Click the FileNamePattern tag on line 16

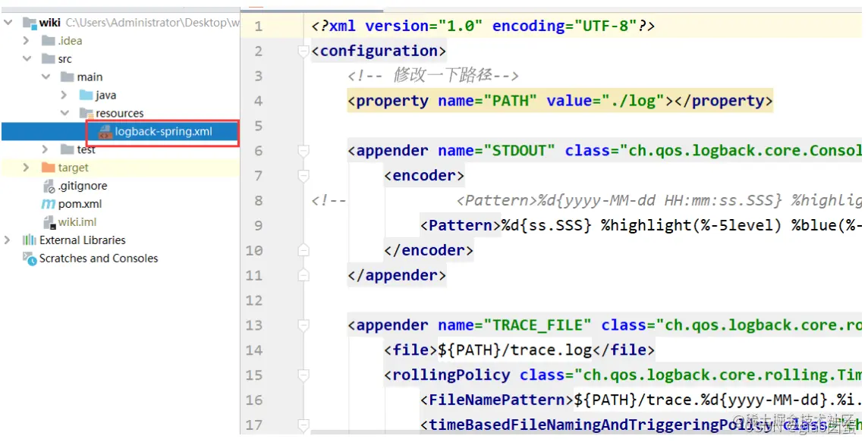[x=496, y=400]
